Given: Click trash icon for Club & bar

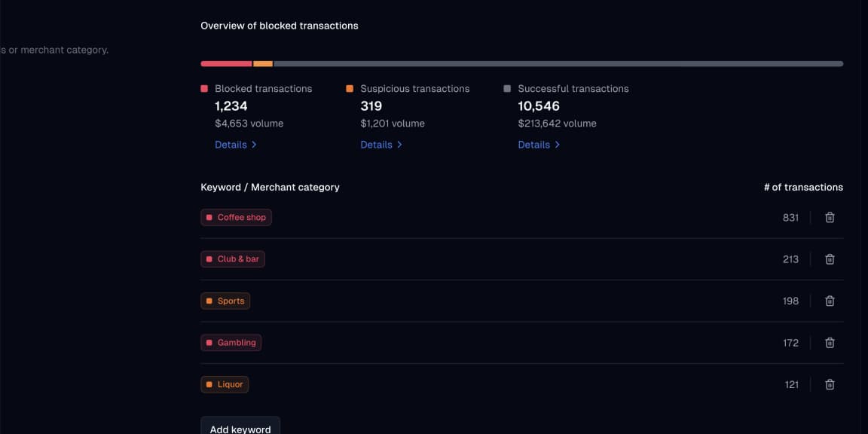Looking at the screenshot, I should point(830,259).
